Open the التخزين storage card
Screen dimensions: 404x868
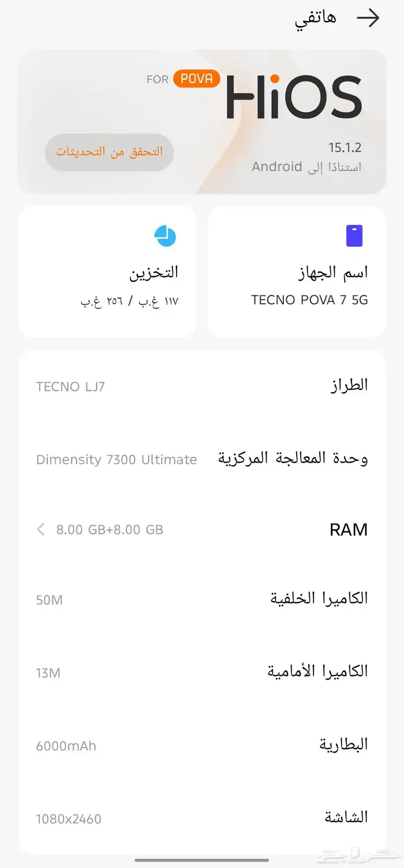click(x=107, y=271)
